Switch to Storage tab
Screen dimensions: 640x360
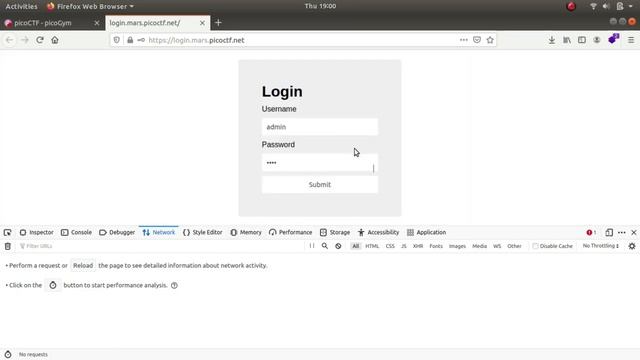pos(335,232)
